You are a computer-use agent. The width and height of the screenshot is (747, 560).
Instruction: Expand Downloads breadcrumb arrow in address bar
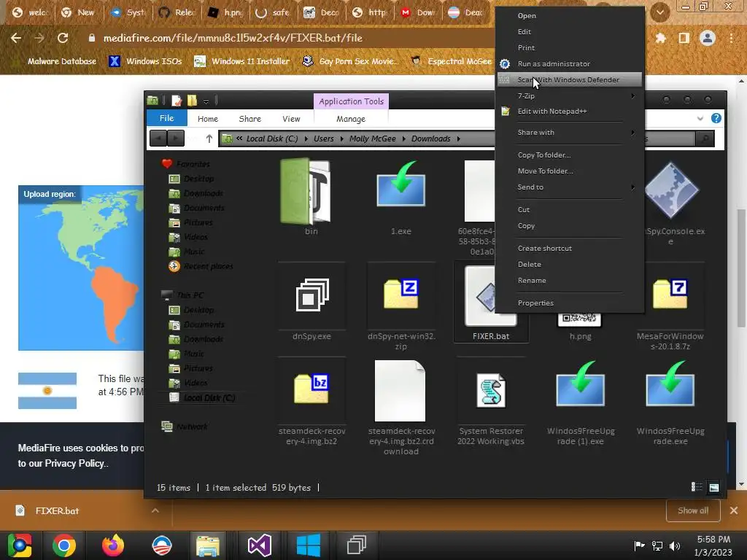pos(458,139)
